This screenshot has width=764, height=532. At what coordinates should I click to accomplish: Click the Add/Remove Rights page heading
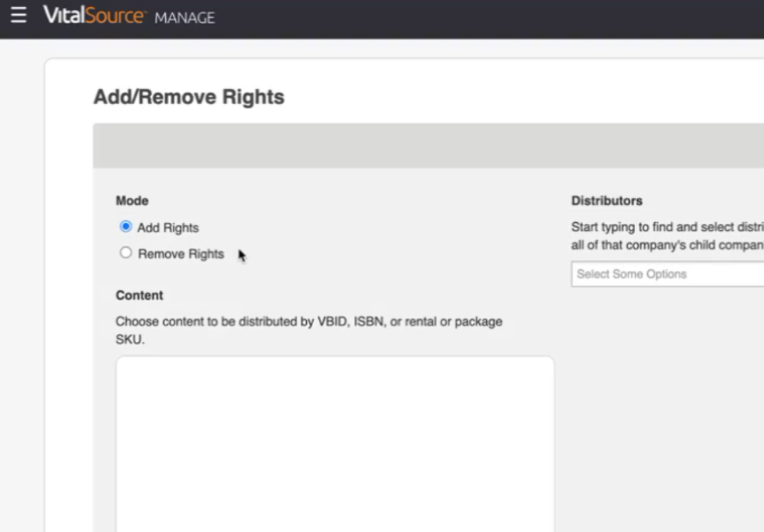point(189,96)
